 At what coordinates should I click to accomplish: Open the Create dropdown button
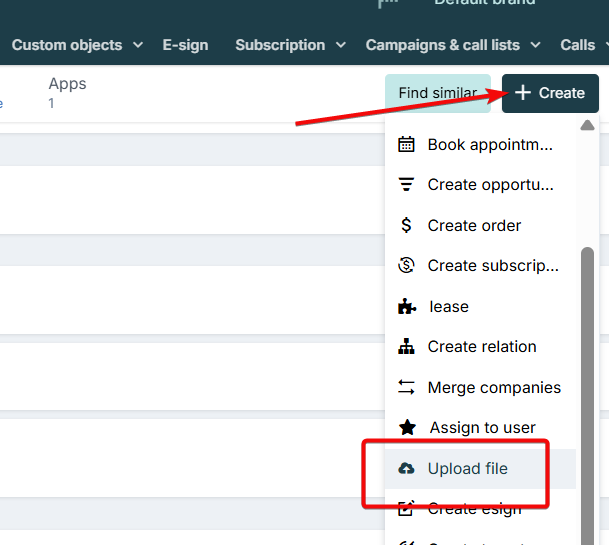click(550, 93)
